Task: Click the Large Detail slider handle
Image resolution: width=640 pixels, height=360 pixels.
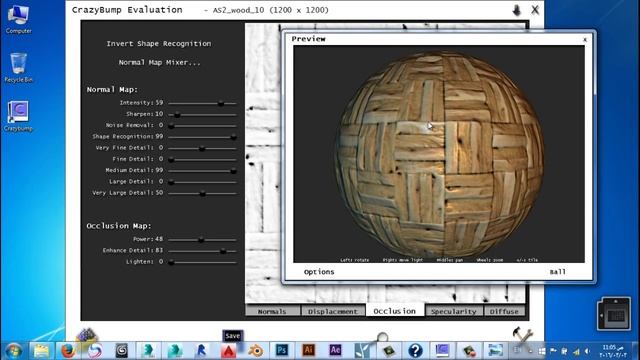Action: pyautogui.click(x=171, y=182)
